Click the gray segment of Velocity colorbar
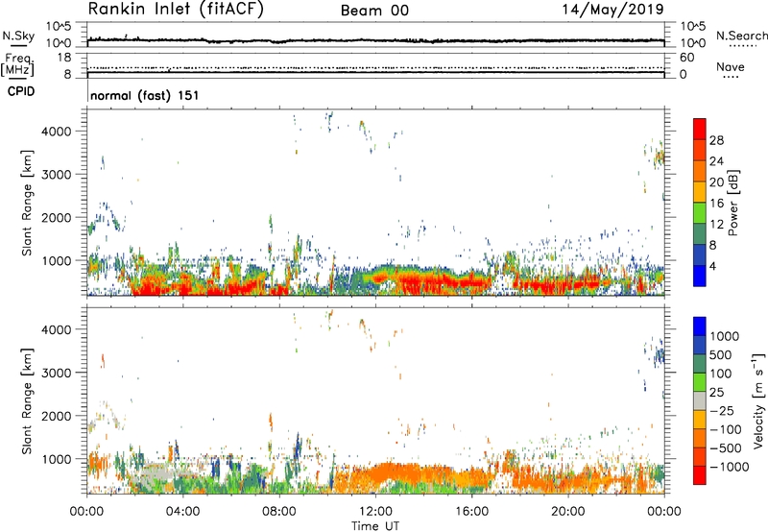 (700, 400)
